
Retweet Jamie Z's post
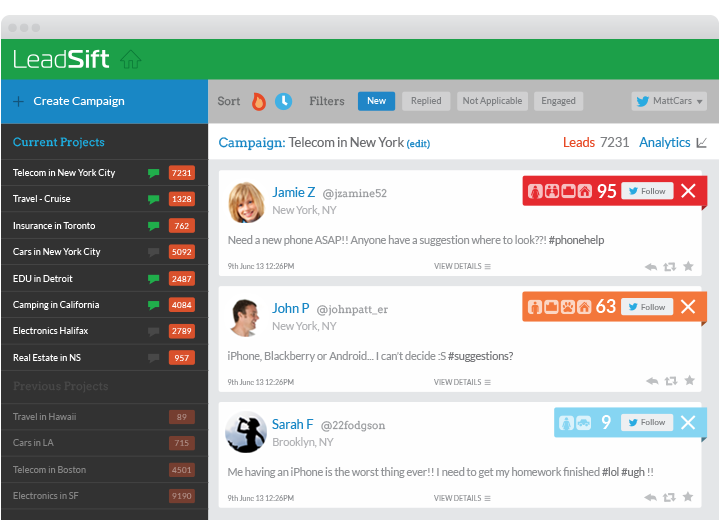point(669,266)
